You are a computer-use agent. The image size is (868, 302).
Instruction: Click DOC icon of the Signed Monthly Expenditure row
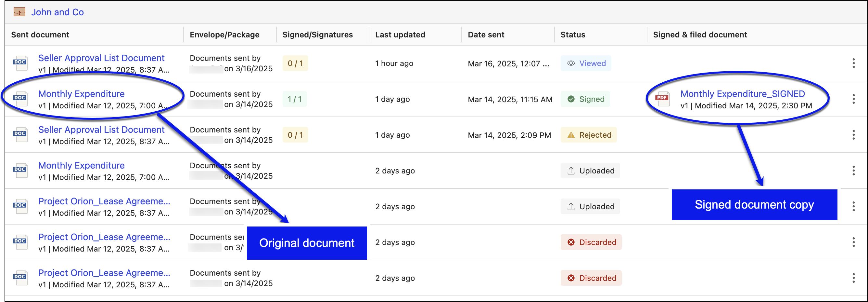coord(20,99)
